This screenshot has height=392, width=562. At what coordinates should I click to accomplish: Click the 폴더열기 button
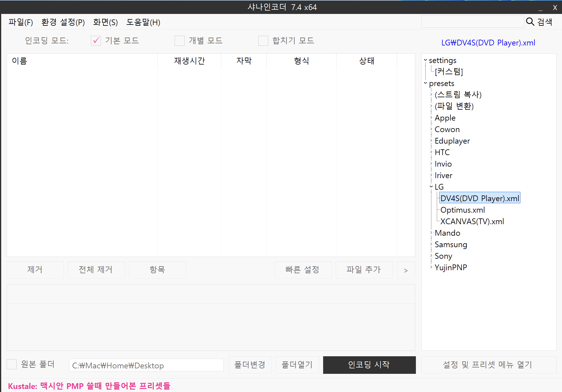pyautogui.click(x=297, y=365)
